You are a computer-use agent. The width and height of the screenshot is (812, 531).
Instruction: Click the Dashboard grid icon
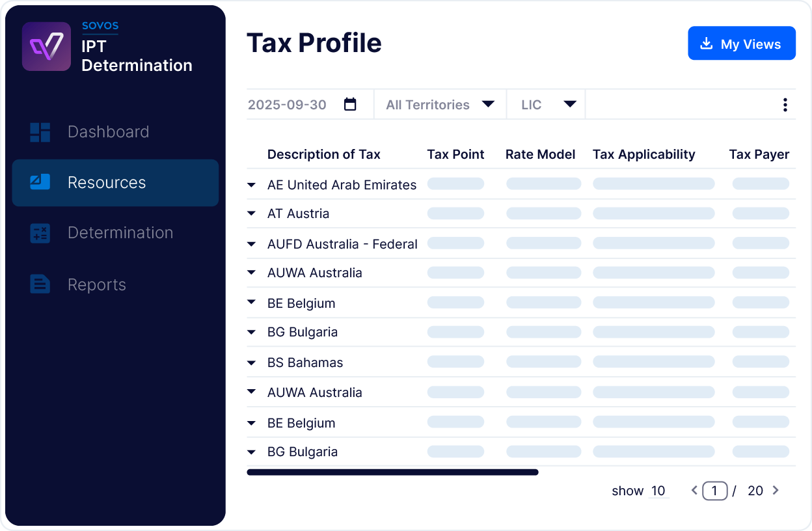click(40, 132)
